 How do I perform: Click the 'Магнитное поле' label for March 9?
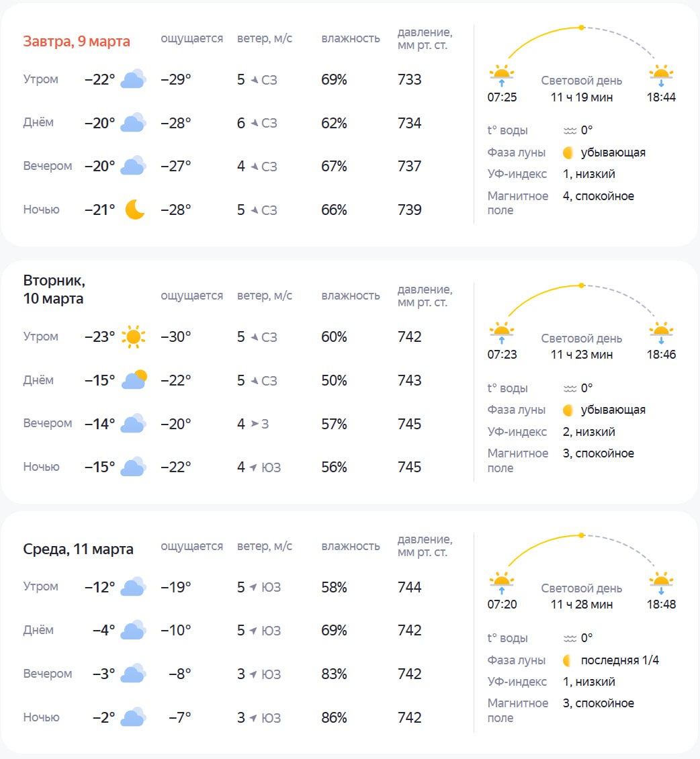517,203
